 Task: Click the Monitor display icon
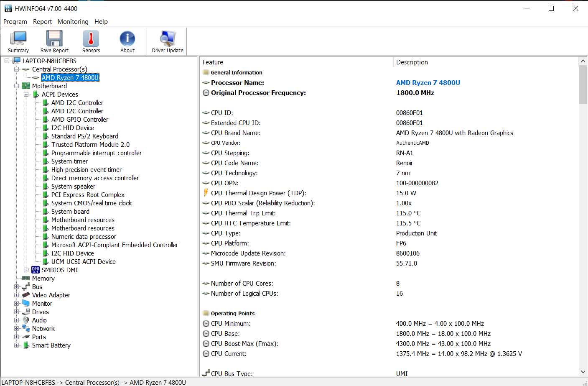click(26, 303)
